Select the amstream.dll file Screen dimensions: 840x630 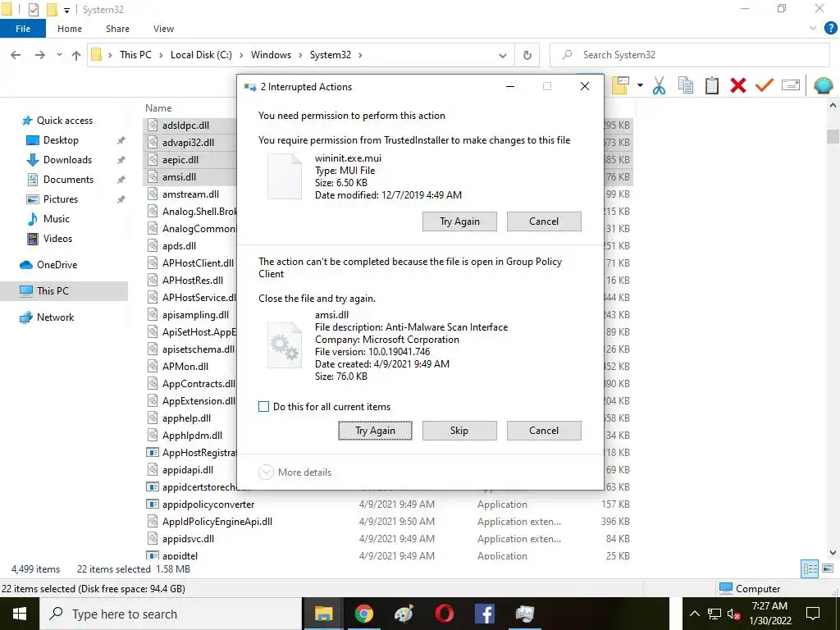tap(190, 194)
